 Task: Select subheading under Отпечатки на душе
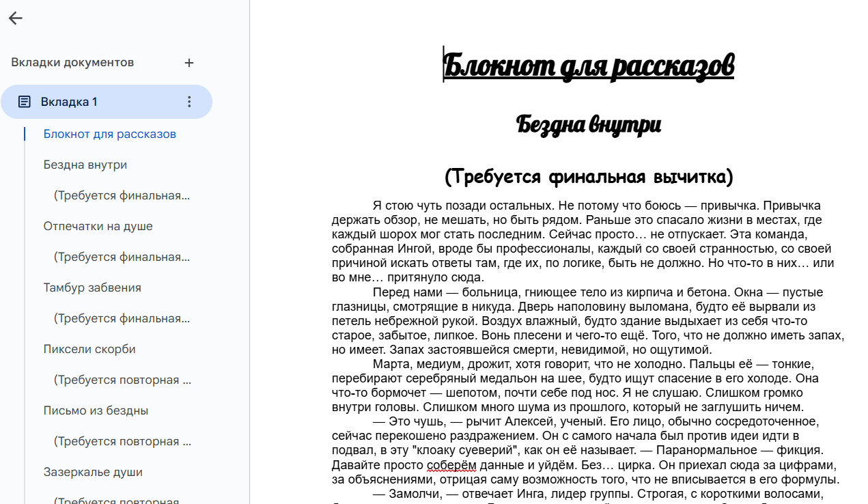[122, 257]
